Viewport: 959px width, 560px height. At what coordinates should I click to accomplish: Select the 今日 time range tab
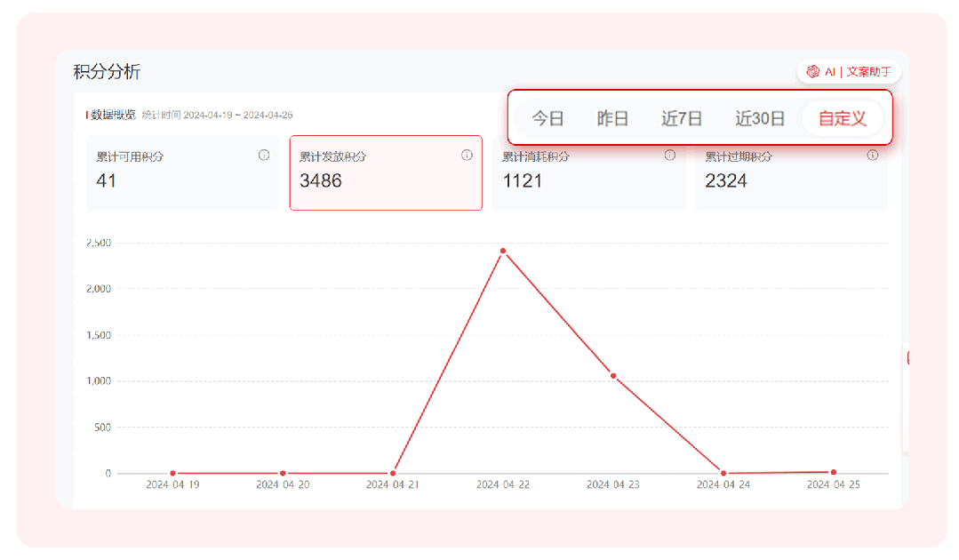pos(548,118)
